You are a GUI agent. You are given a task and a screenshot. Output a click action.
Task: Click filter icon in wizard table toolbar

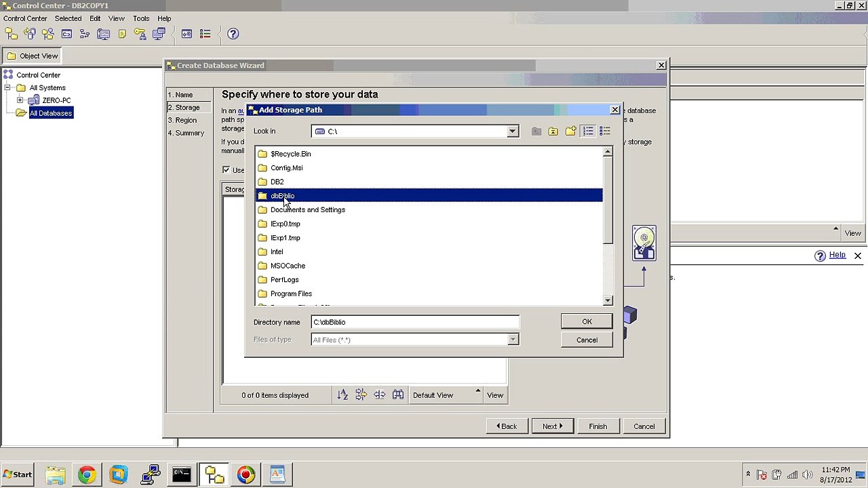click(361, 395)
